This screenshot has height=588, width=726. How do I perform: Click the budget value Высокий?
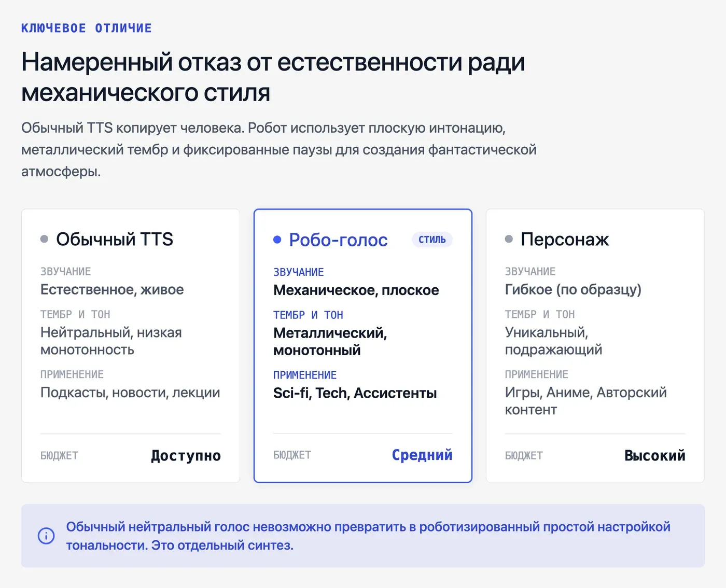(655, 456)
